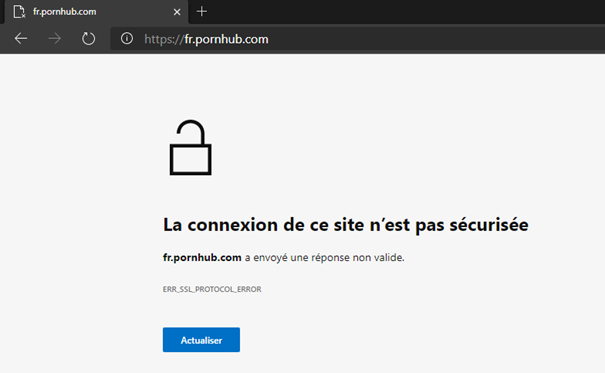Click the 'a envoyé une réponse non valide' message
605x373 pixels.
tap(324, 257)
